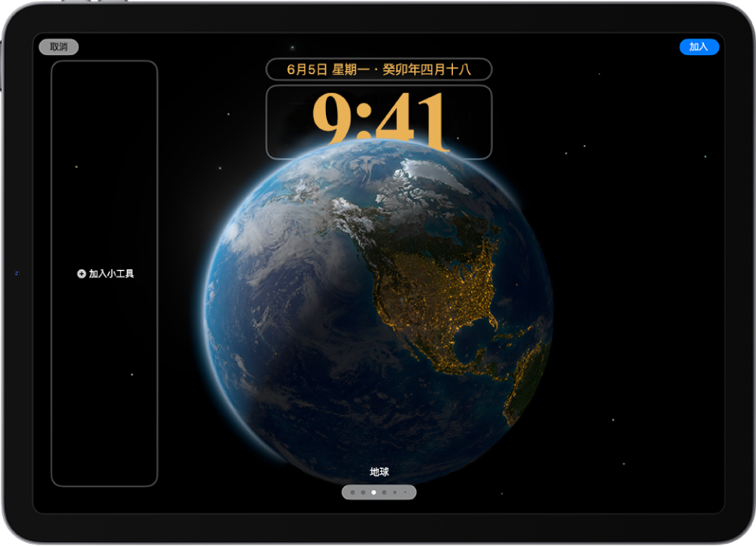Screen dimensions: 756x546
Task: Tap the 取消 cancel button
Action: [x=59, y=47]
